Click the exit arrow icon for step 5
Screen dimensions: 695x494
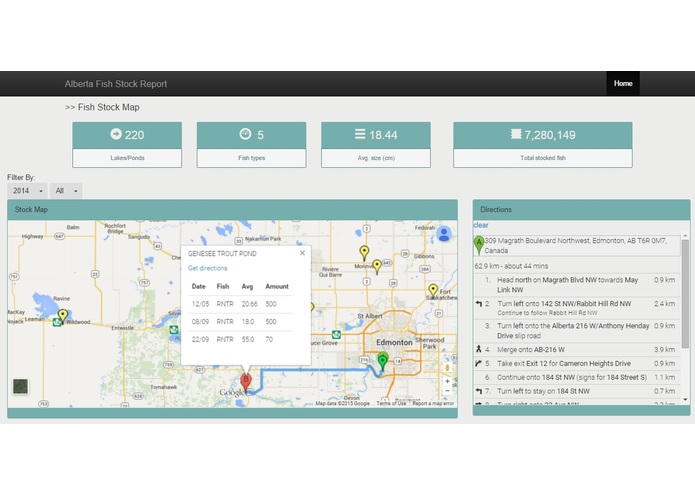pos(479,363)
